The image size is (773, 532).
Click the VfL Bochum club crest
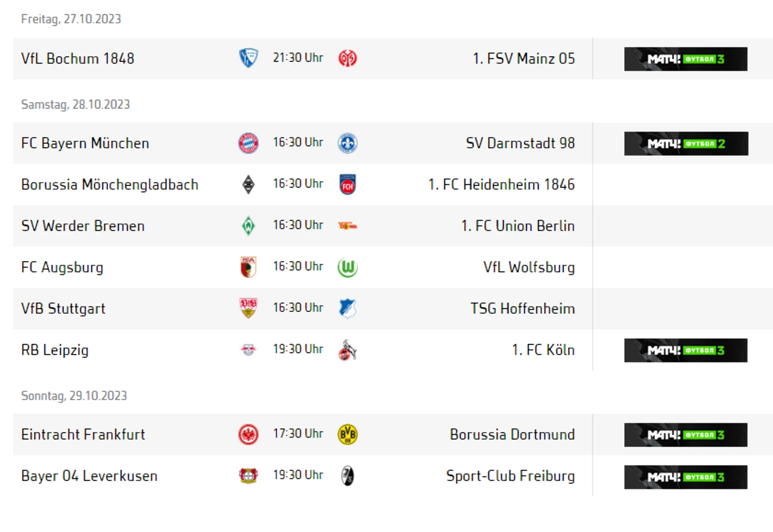click(248, 58)
